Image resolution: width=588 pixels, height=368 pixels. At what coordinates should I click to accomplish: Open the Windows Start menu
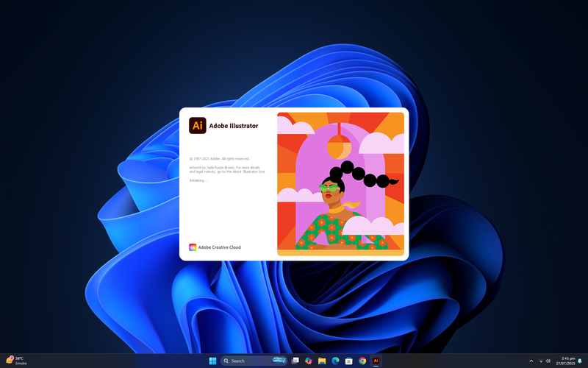tap(212, 361)
